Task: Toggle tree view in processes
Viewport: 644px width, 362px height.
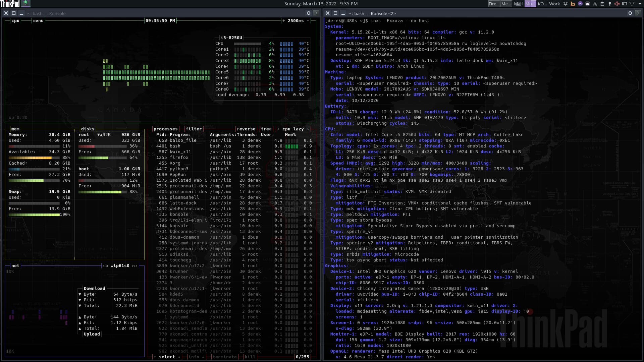Action: (266, 129)
